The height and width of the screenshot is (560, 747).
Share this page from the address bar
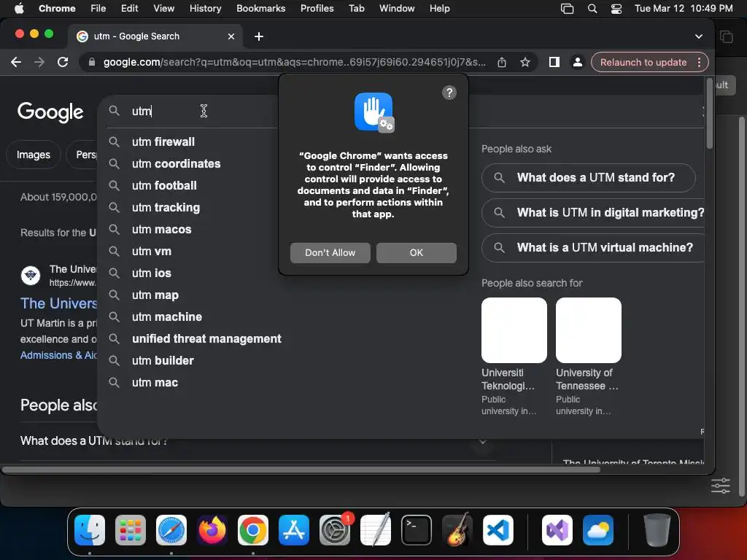(x=502, y=62)
